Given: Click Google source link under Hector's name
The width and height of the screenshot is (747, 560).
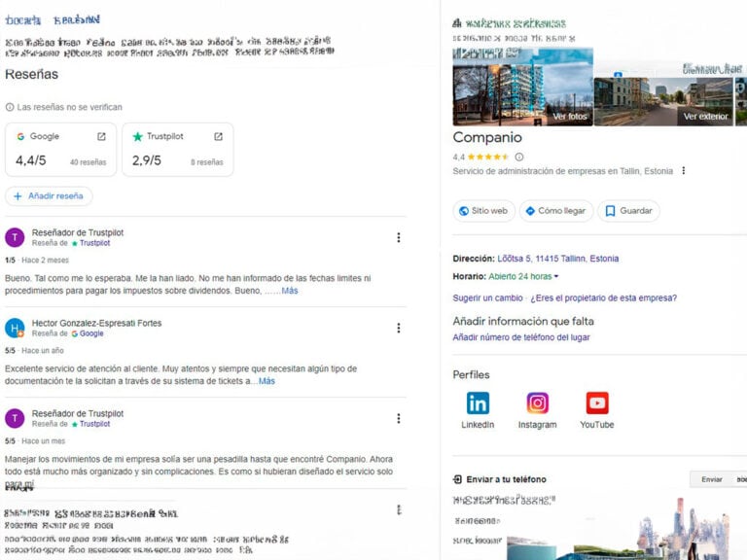Looking at the screenshot, I should pos(91,333).
